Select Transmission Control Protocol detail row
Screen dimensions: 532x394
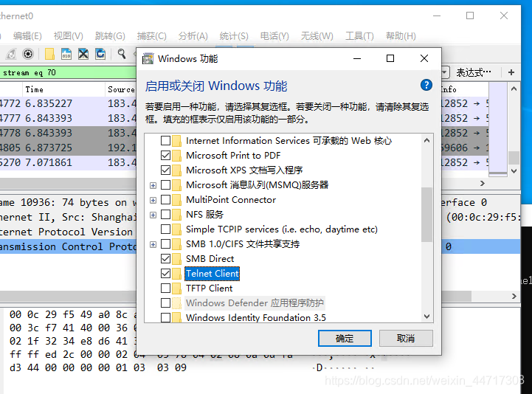(x=68, y=246)
